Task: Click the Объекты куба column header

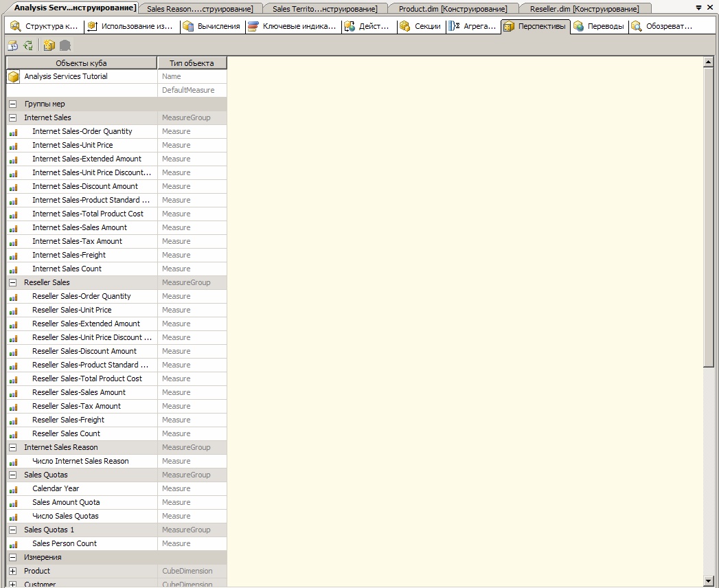Action: pos(82,63)
